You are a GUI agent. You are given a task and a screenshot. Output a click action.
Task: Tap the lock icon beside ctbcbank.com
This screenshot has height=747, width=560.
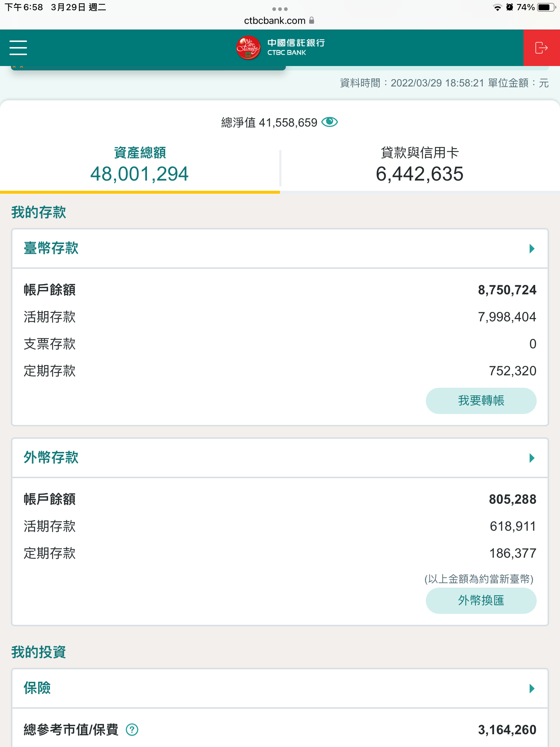tap(312, 20)
